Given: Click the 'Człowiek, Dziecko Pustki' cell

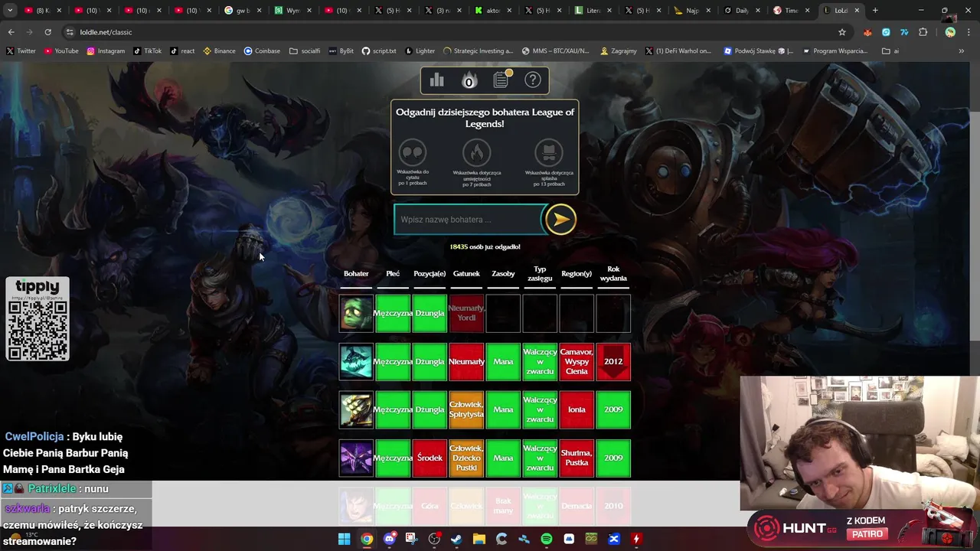Looking at the screenshot, I should click(x=466, y=458).
